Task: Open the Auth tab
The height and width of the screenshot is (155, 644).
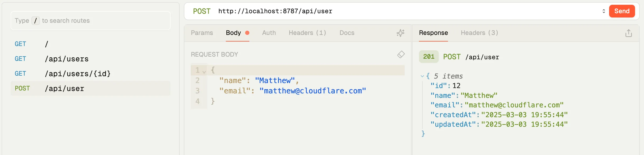Action: (x=269, y=33)
